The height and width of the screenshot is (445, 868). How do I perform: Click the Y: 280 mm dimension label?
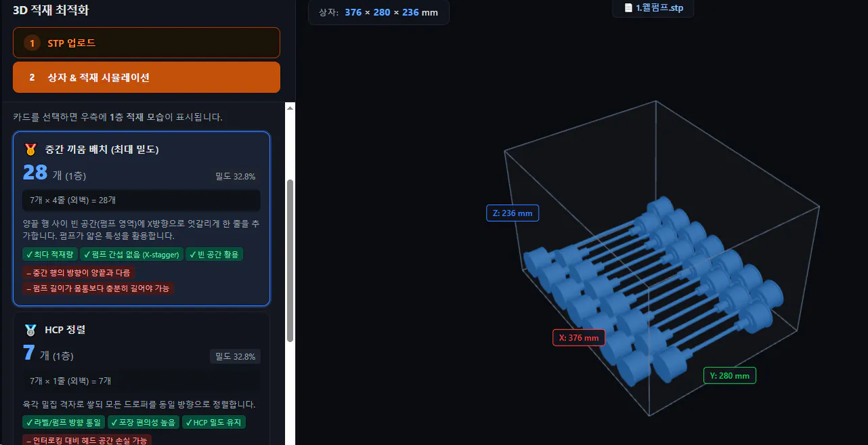(x=730, y=375)
